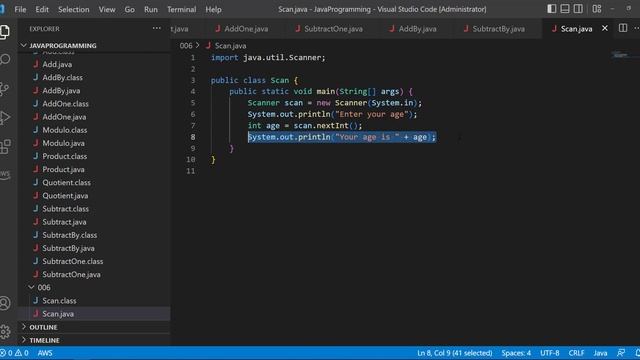Open the Edit menu

click(42, 9)
